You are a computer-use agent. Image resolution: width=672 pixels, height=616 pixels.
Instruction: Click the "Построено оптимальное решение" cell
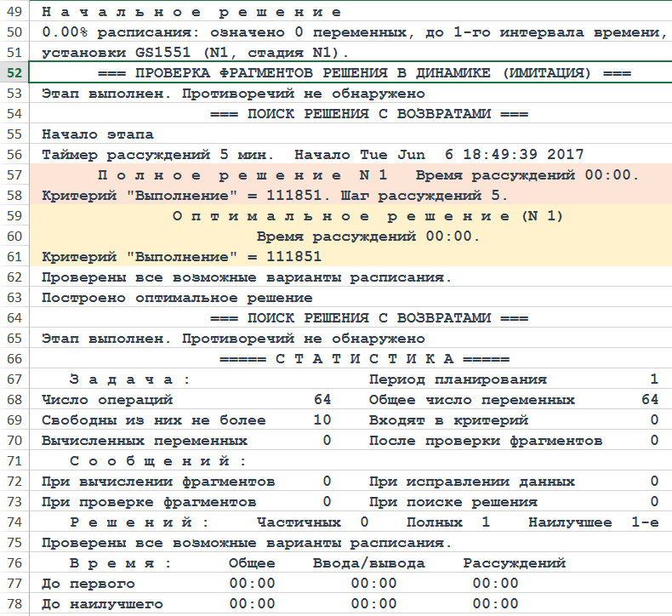177,298
